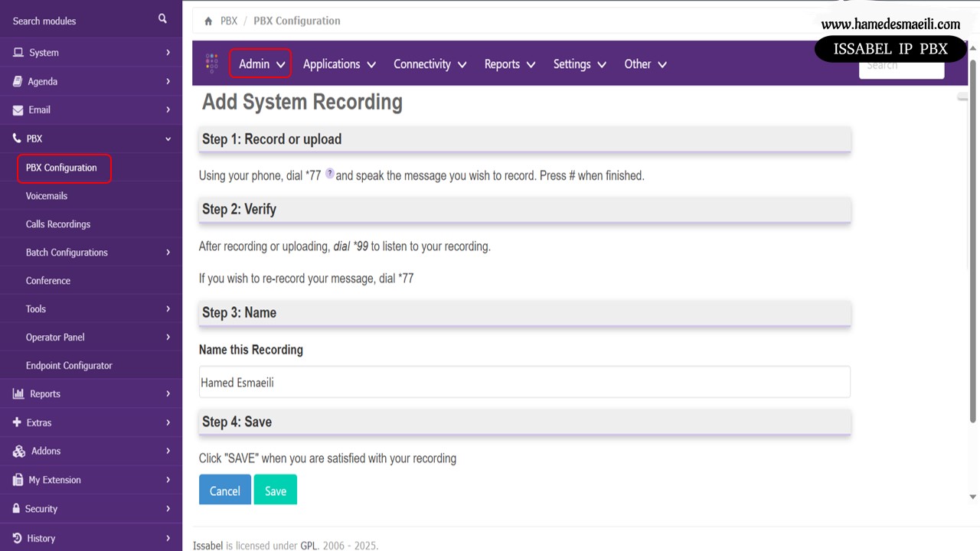Open the Admin dropdown menu
980x551 pixels.
(260, 64)
